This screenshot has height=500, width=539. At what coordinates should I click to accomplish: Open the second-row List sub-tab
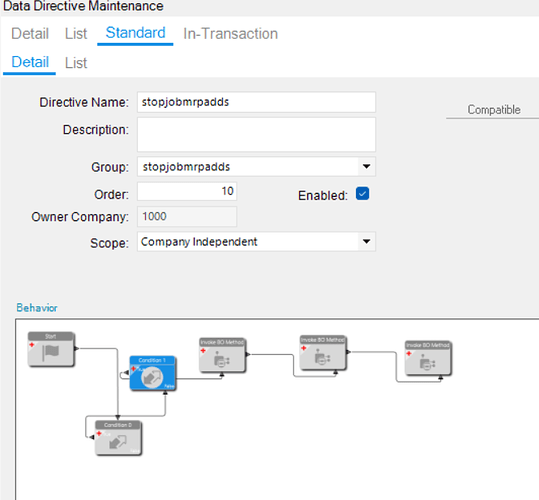coord(76,63)
